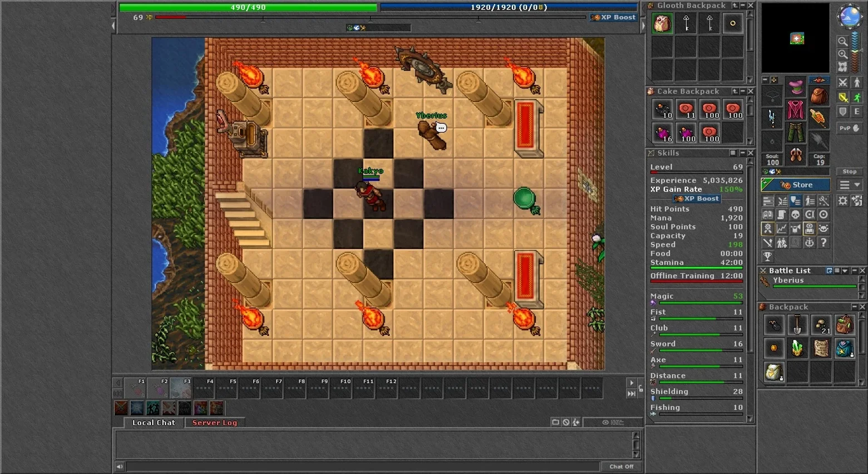Toggle the Chat Off button
Image resolution: width=868 pixels, height=474 pixels.
coord(622,467)
